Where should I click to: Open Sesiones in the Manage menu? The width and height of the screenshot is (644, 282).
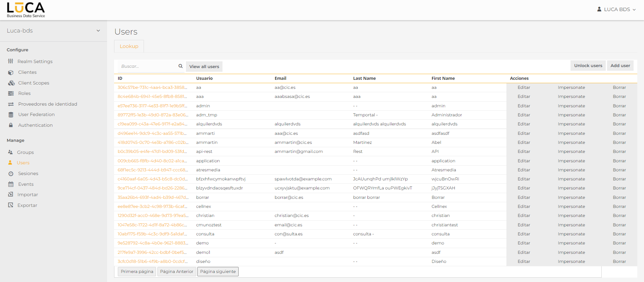tap(28, 173)
